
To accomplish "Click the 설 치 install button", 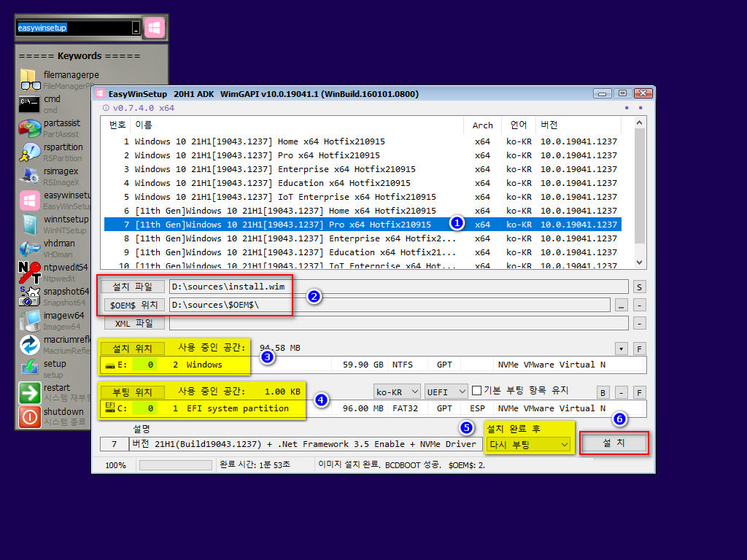I will [614, 443].
